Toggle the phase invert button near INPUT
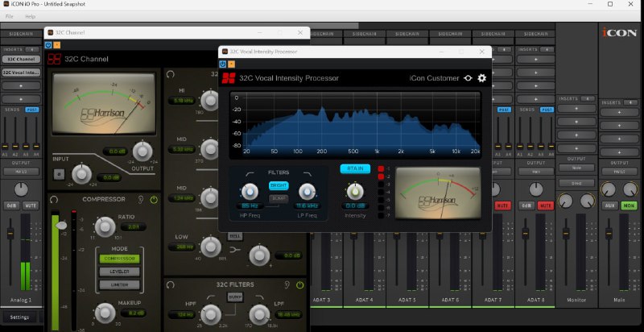The width and height of the screenshot is (644, 332). point(59,175)
